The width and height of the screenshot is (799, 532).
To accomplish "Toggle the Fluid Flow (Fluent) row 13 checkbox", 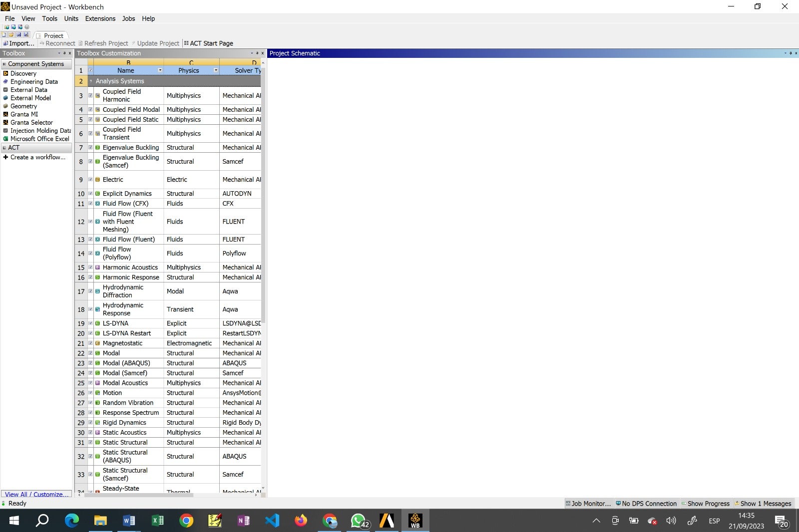I will click(90, 240).
